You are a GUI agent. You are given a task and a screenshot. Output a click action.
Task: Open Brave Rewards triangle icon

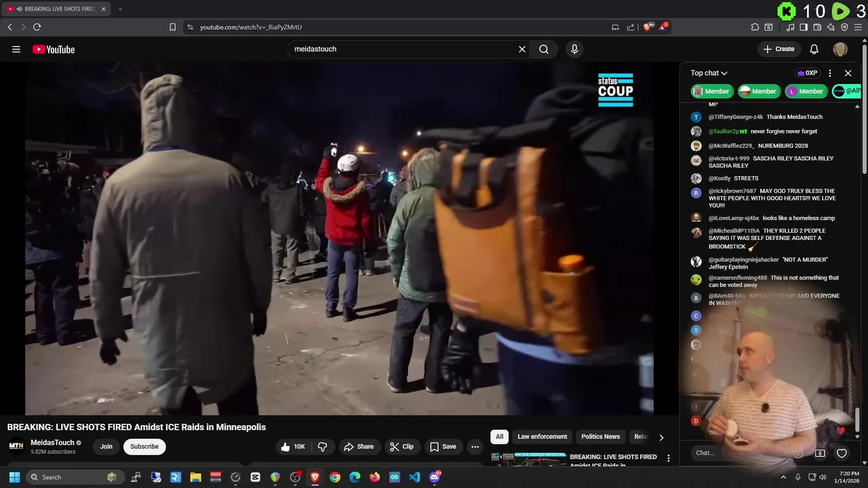pyautogui.click(x=663, y=27)
